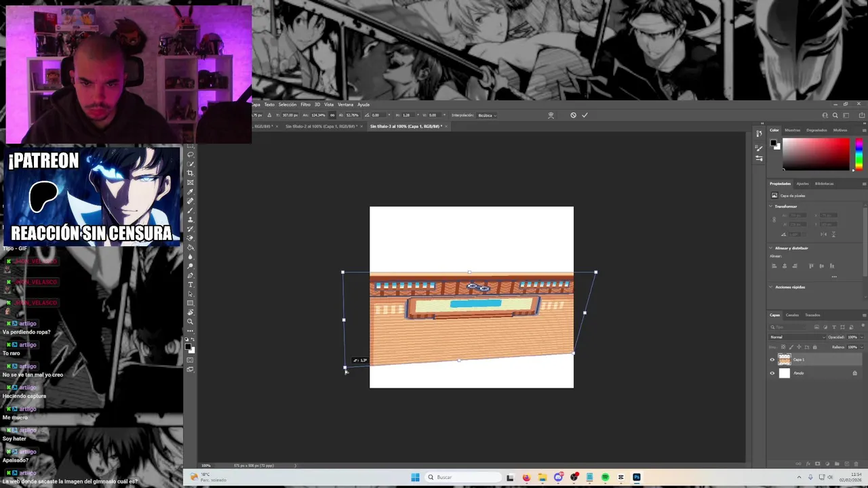Image resolution: width=868 pixels, height=488 pixels.
Task: Open the Interpolación Bicúbica dropdown
Action: pyautogui.click(x=486, y=115)
